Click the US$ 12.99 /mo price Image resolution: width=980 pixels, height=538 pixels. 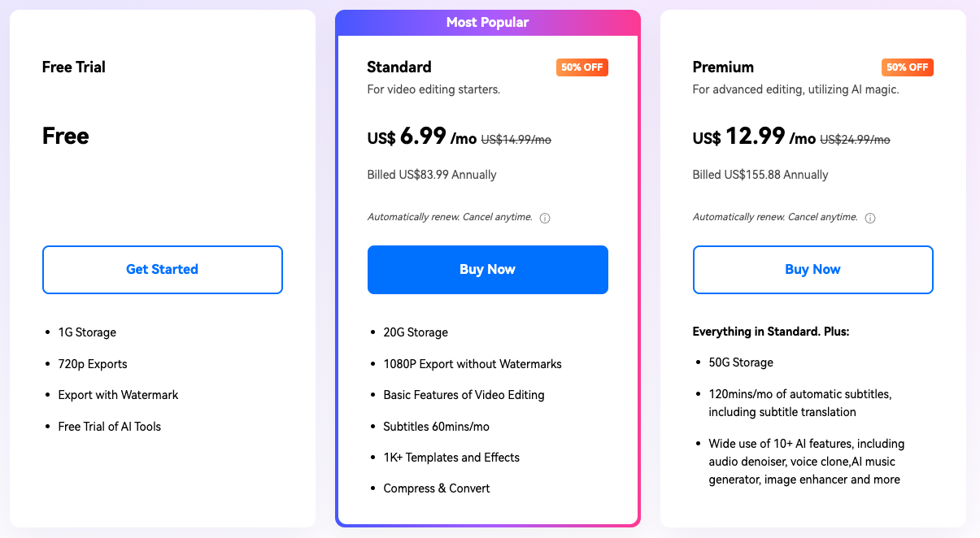click(753, 137)
